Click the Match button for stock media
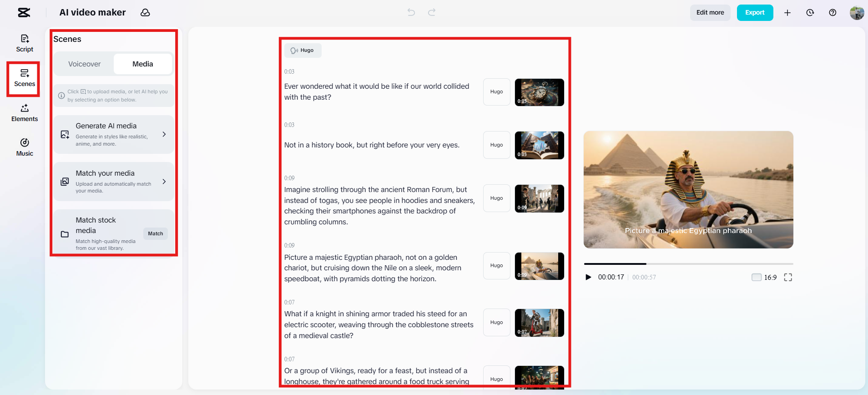Image resolution: width=868 pixels, height=395 pixels. [156, 234]
